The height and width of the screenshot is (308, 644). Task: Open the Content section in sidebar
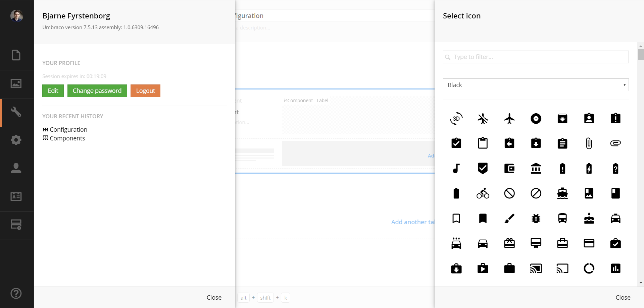coord(16,55)
